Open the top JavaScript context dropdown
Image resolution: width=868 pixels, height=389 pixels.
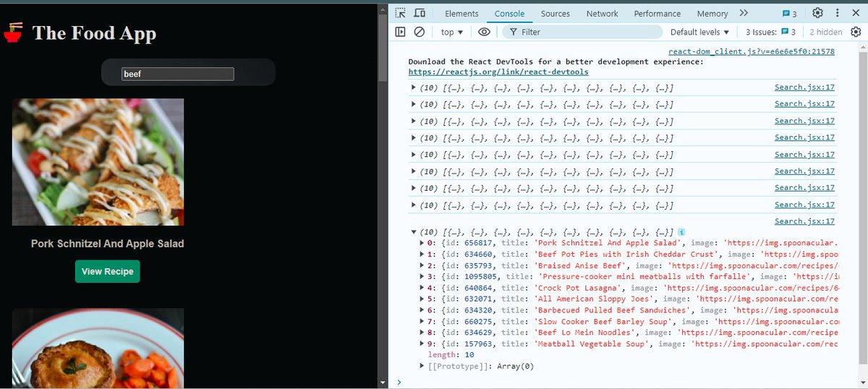[x=452, y=32]
